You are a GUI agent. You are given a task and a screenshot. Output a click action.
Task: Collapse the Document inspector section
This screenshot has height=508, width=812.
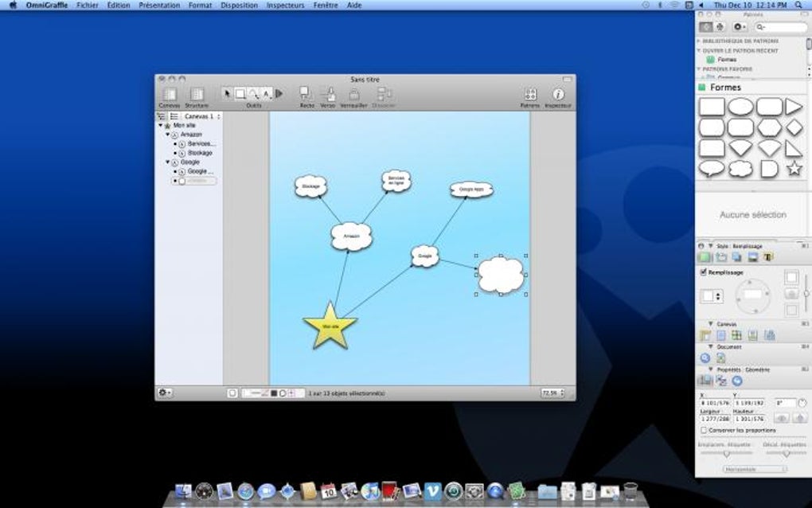pos(710,346)
